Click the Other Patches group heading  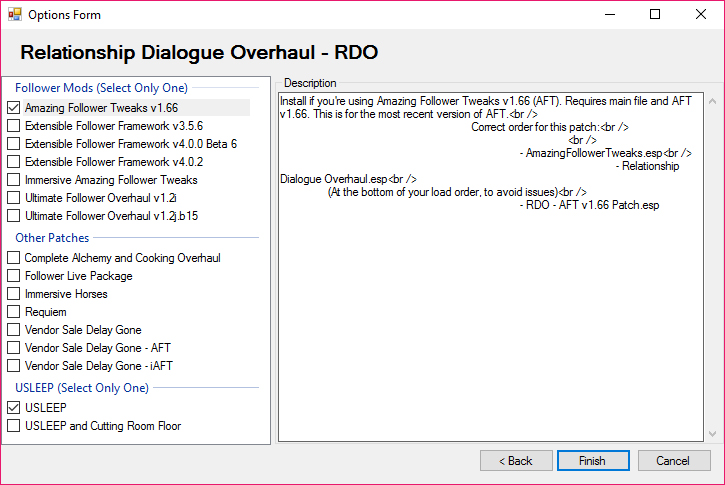pyautogui.click(x=52, y=238)
